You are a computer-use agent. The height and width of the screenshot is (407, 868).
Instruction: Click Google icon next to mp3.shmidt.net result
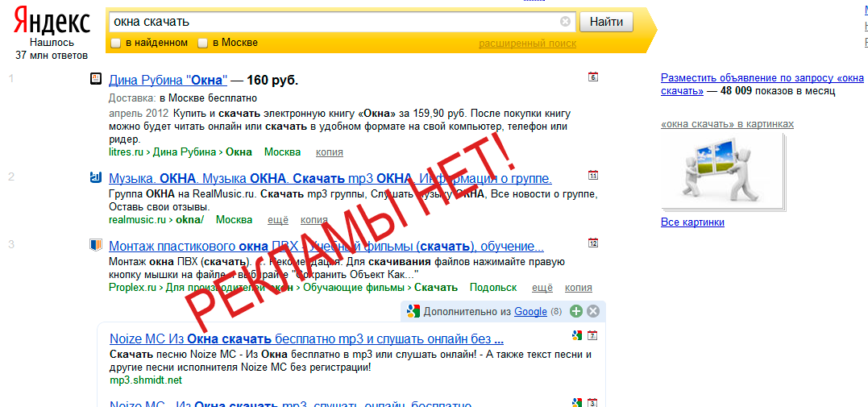pyautogui.click(x=577, y=335)
